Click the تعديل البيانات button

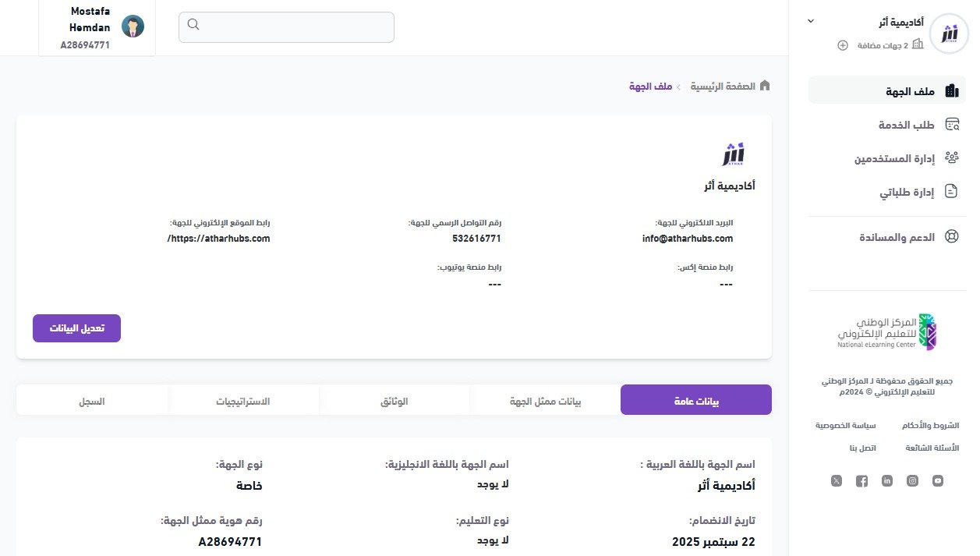coord(76,328)
